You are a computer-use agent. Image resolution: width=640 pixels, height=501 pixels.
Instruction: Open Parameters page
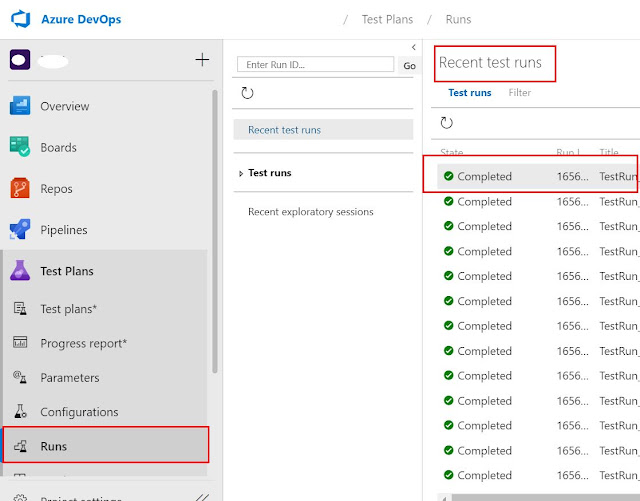click(x=70, y=378)
